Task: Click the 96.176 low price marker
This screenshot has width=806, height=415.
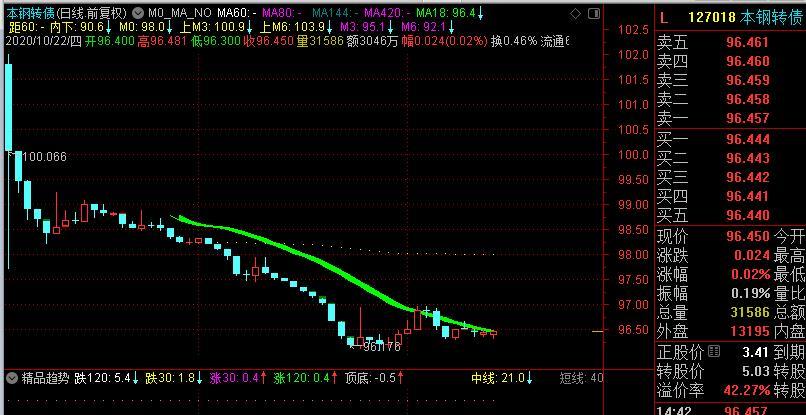Action: tap(381, 346)
